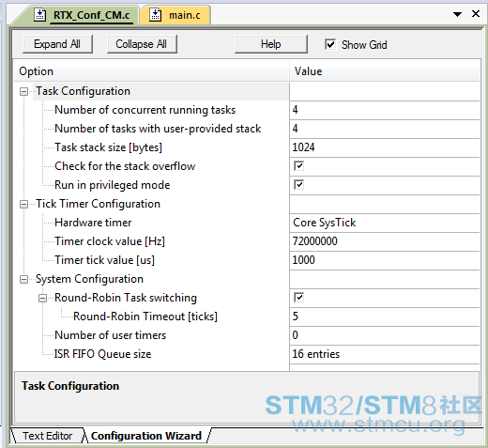The width and height of the screenshot is (488, 448).
Task: Click the main.c file icon
Action: tap(155, 15)
